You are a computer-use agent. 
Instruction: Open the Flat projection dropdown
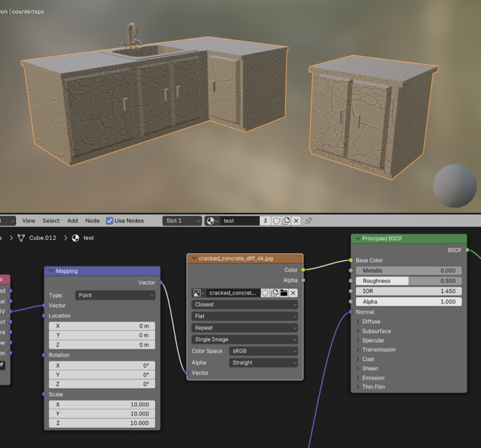(244, 316)
